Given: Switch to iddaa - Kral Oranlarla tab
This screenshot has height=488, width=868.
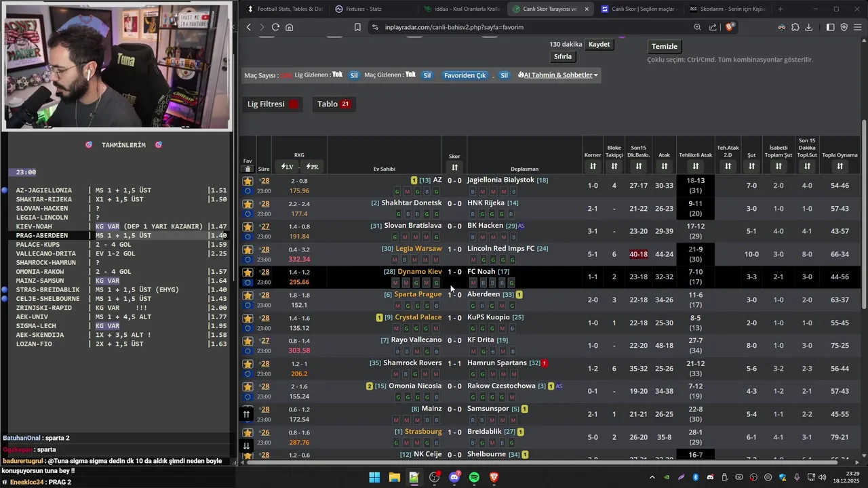Looking at the screenshot, I should click(x=462, y=9).
